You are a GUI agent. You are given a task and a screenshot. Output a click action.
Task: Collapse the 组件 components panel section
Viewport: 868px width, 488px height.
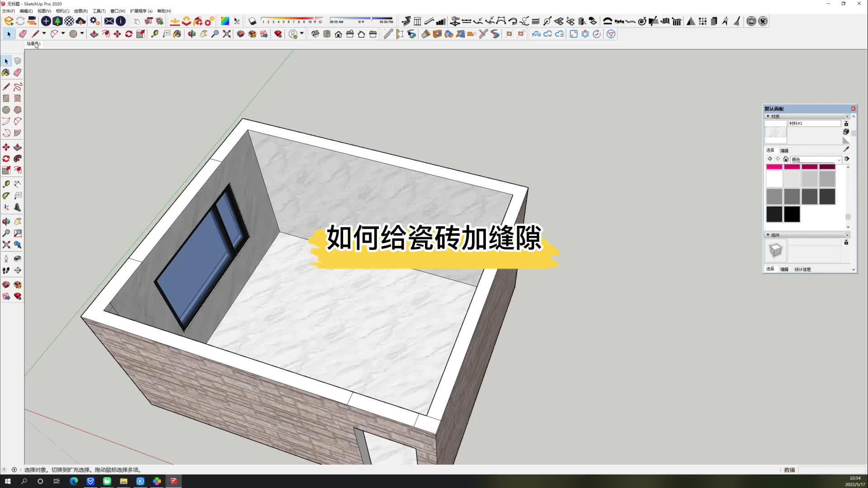pos(768,235)
